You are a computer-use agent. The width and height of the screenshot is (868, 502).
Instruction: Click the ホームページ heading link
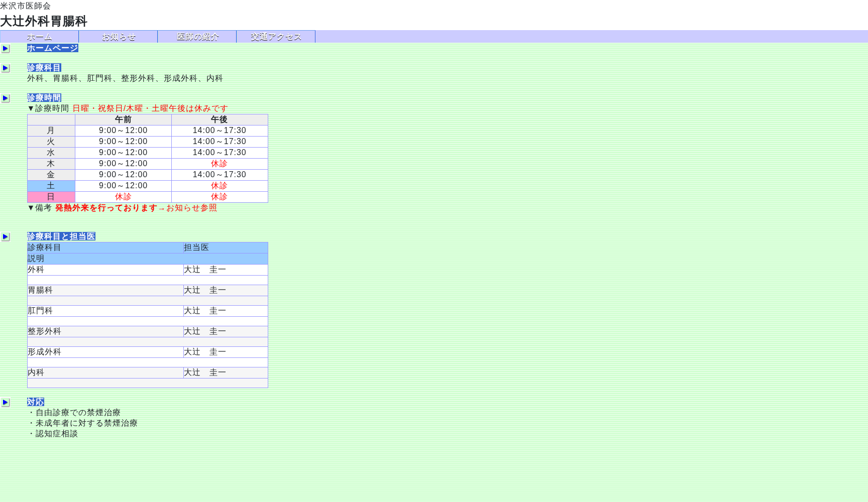point(52,48)
